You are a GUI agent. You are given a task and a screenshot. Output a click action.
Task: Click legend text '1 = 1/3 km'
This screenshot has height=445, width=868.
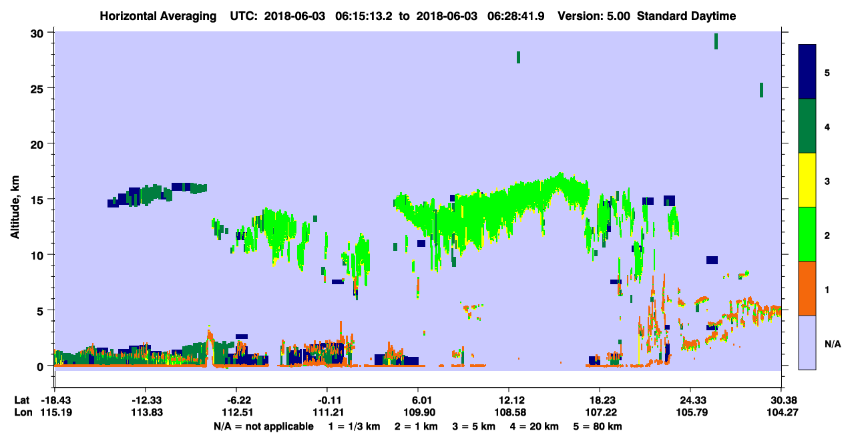click(x=355, y=426)
